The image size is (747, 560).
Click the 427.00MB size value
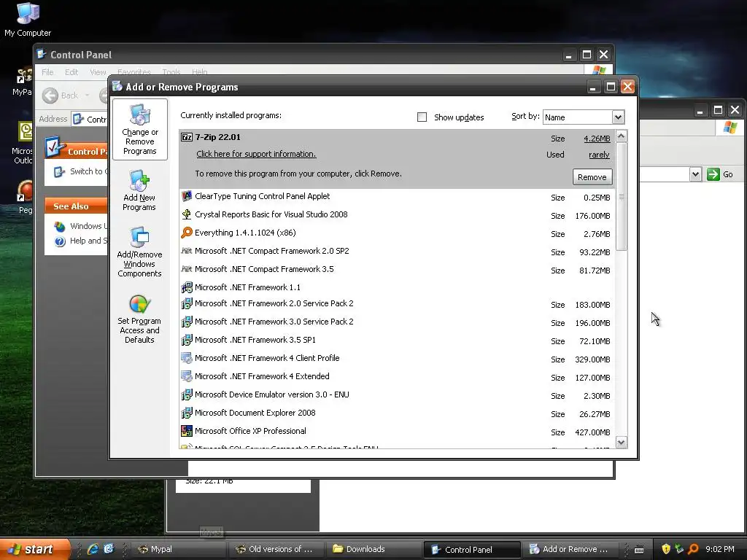point(592,432)
